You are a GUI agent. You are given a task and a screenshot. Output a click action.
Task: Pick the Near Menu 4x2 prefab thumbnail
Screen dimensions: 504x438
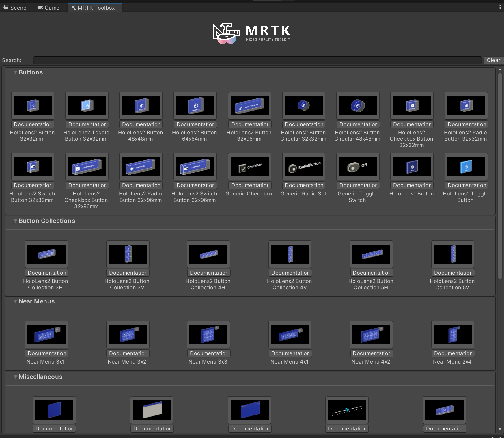[371, 335]
